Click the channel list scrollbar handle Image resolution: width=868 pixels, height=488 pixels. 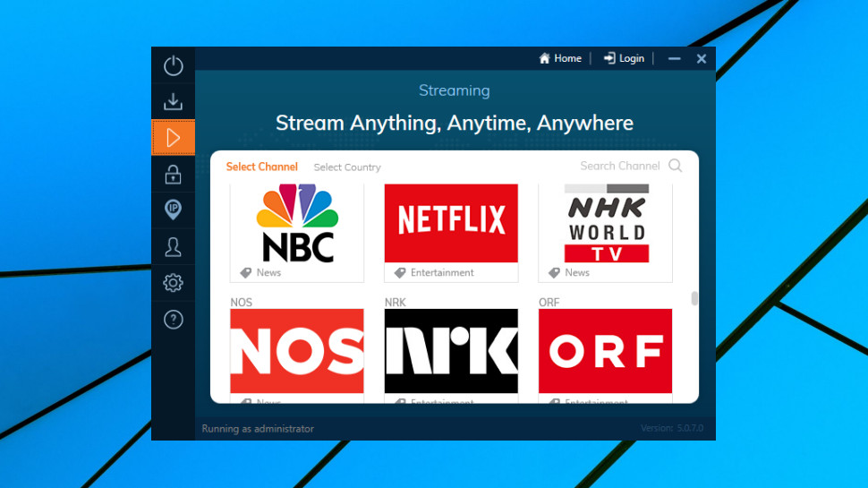coord(694,298)
